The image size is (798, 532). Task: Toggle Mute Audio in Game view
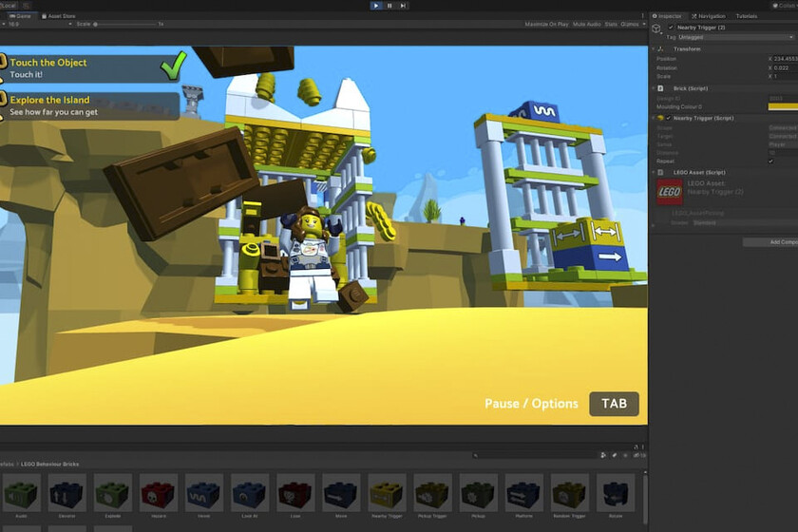(586, 24)
